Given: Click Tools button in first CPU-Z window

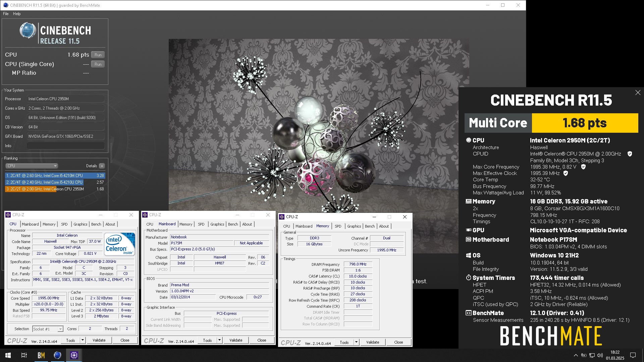Looking at the screenshot, I should [x=71, y=340].
